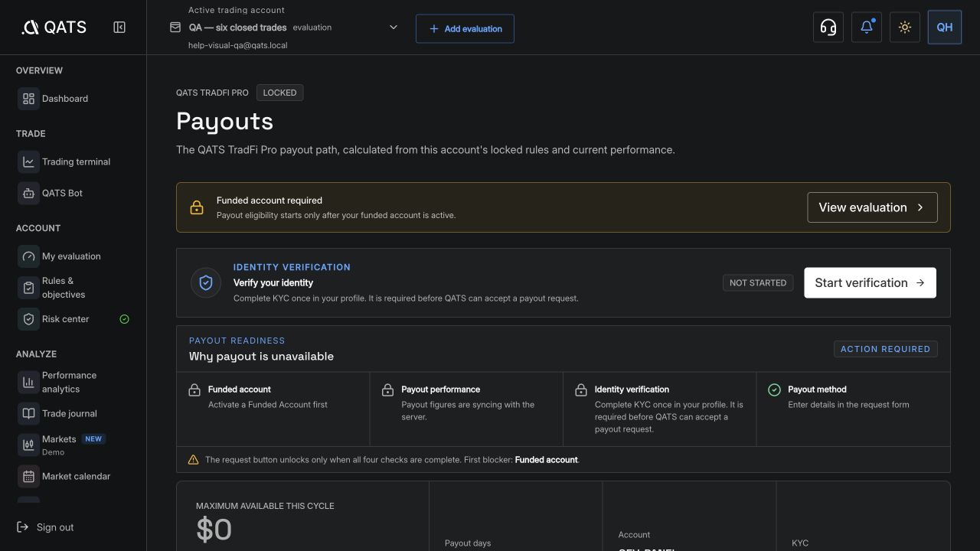Click Add evaluation button
Viewport: 980px width, 551px height.
pyautogui.click(x=465, y=28)
